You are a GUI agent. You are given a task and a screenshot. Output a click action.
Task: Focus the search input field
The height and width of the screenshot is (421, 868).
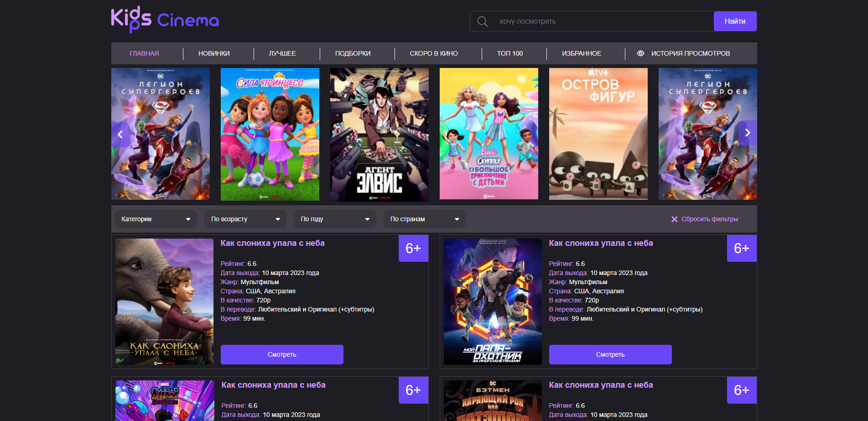tap(602, 21)
